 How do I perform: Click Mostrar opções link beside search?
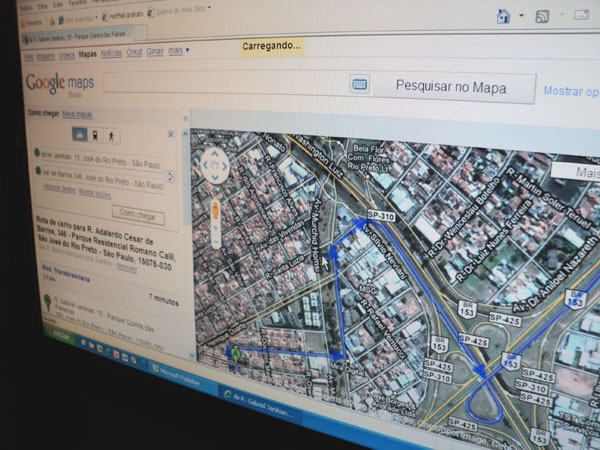click(x=571, y=91)
